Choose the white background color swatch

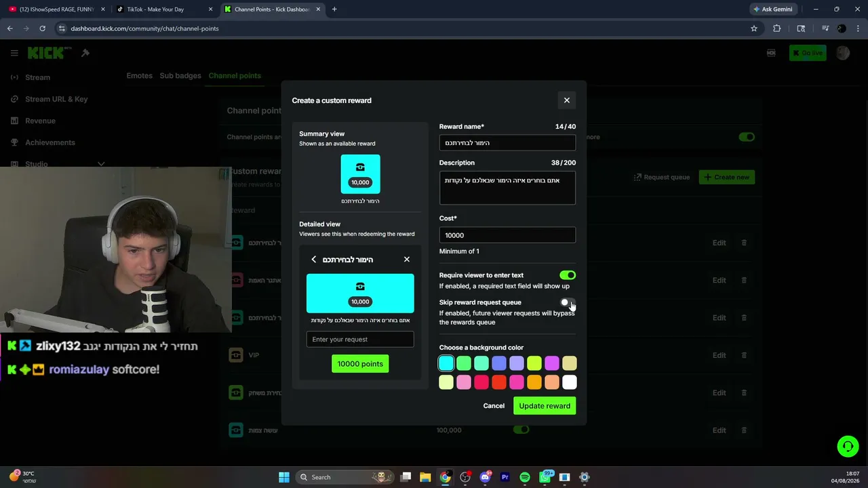[x=570, y=383]
